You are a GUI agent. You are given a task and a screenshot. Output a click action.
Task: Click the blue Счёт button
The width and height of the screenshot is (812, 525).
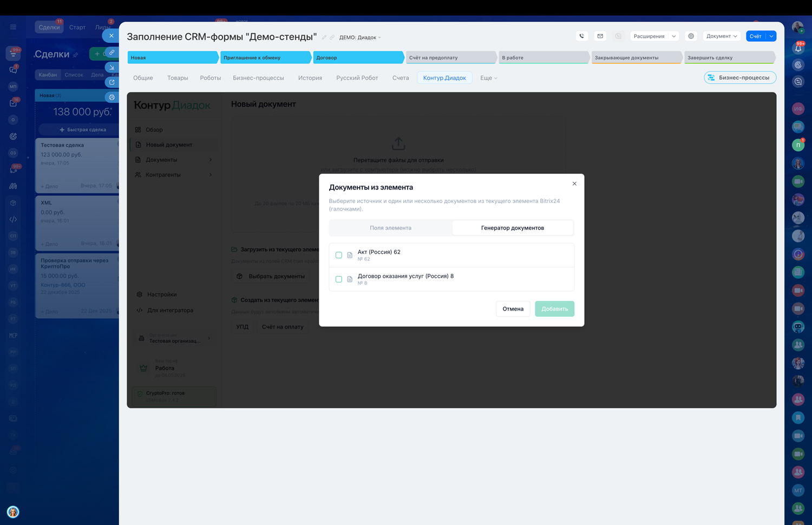point(756,36)
